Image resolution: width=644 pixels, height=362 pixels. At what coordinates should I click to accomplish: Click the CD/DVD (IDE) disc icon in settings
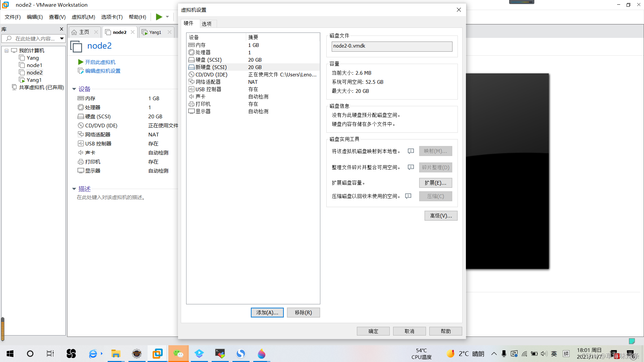pyautogui.click(x=192, y=74)
